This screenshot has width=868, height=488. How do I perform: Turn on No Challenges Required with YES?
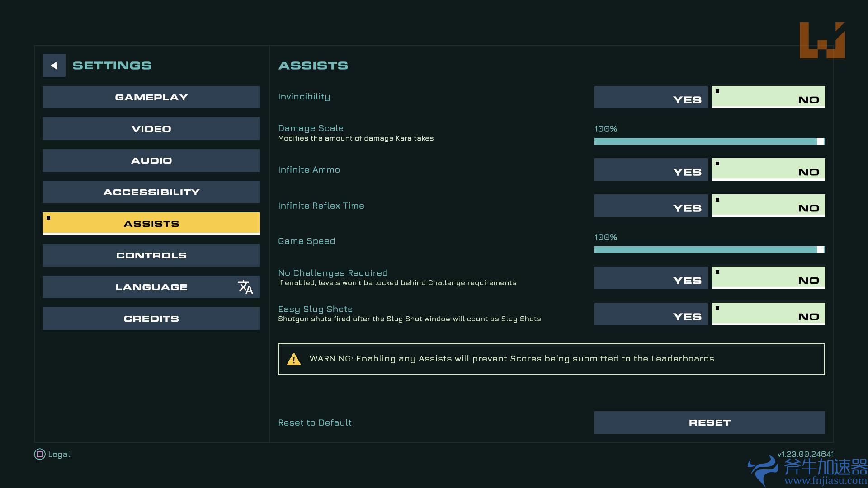click(x=651, y=278)
